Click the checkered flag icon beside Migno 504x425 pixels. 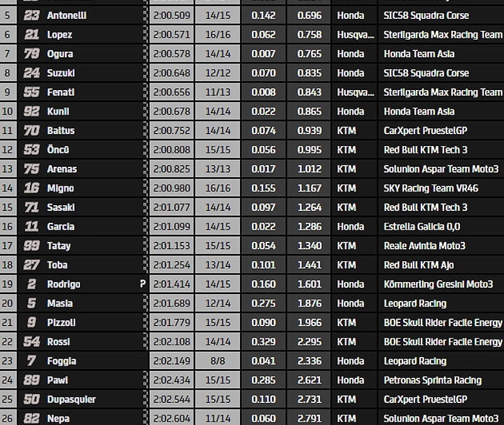click(x=146, y=188)
